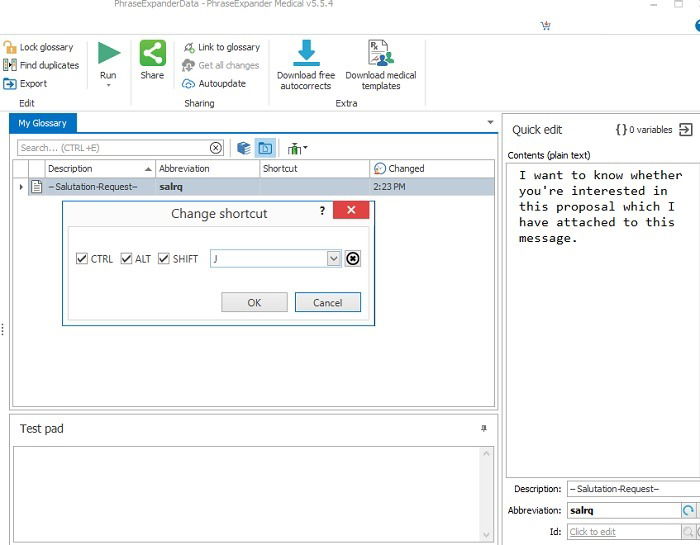
Task: Click Test pad scrollbar up arrow
Action: (487, 453)
